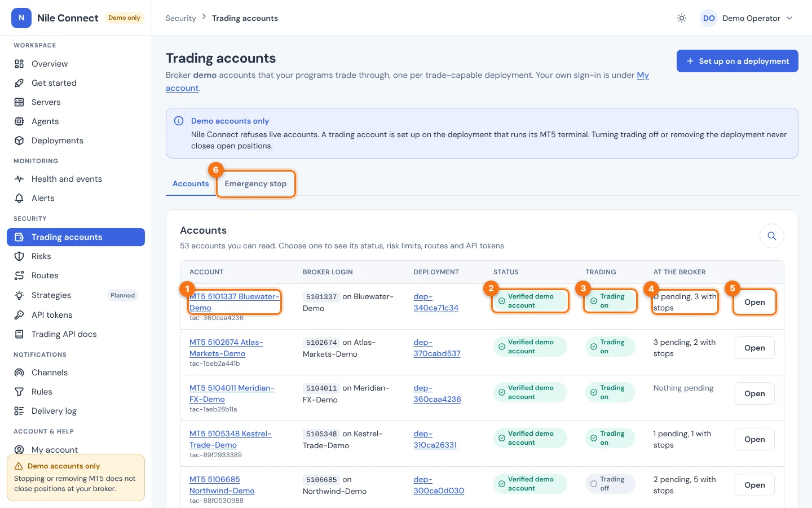Toggle the light/dark theme sun icon

click(682, 18)
